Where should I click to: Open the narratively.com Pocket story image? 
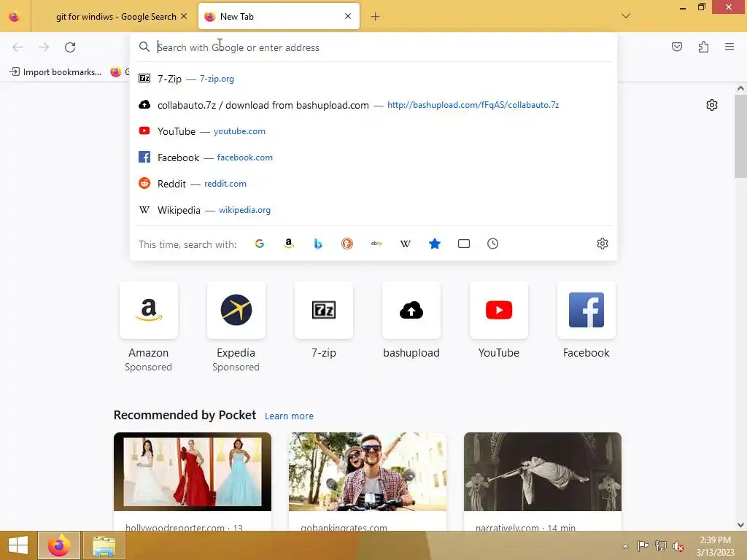tap(543, 472)
